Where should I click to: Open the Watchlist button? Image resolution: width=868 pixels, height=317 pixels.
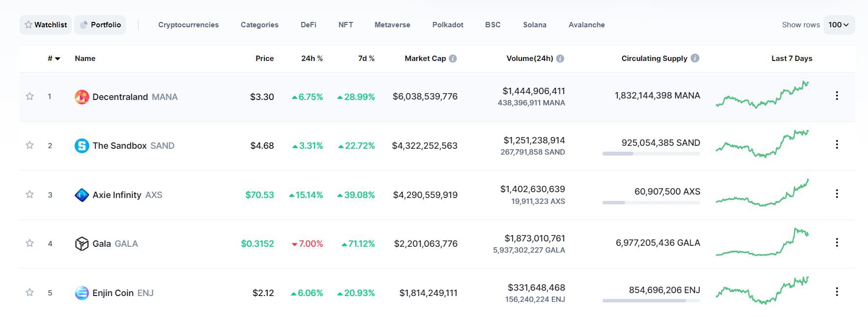[45, 25]
